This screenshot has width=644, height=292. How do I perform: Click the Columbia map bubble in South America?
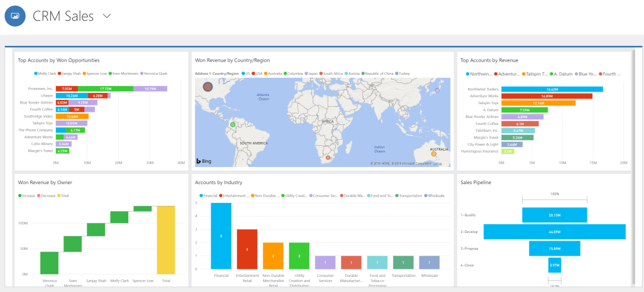(233, 125)
